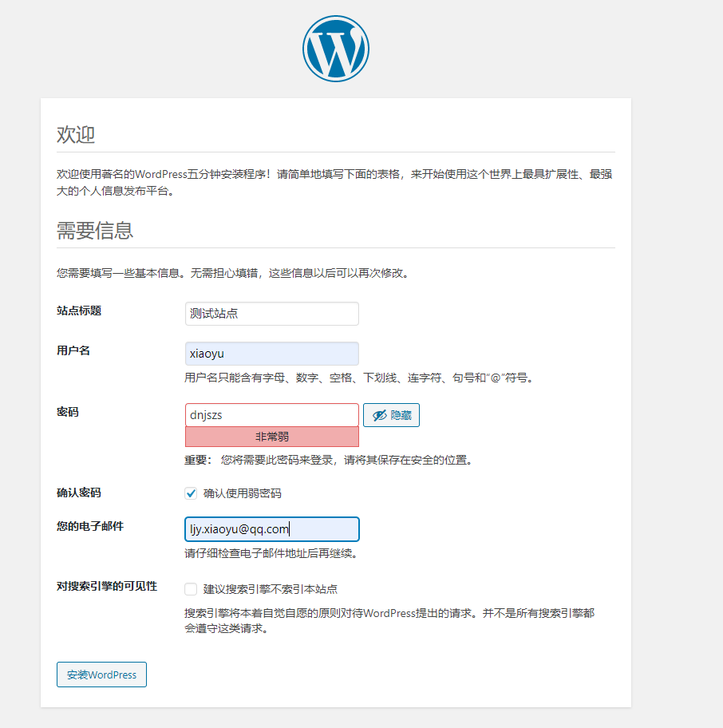The width and height of the screenshot is (723, 728).
Task: Click the 对搜索引擎的可见性 label
Action: (x=107, y=586)
